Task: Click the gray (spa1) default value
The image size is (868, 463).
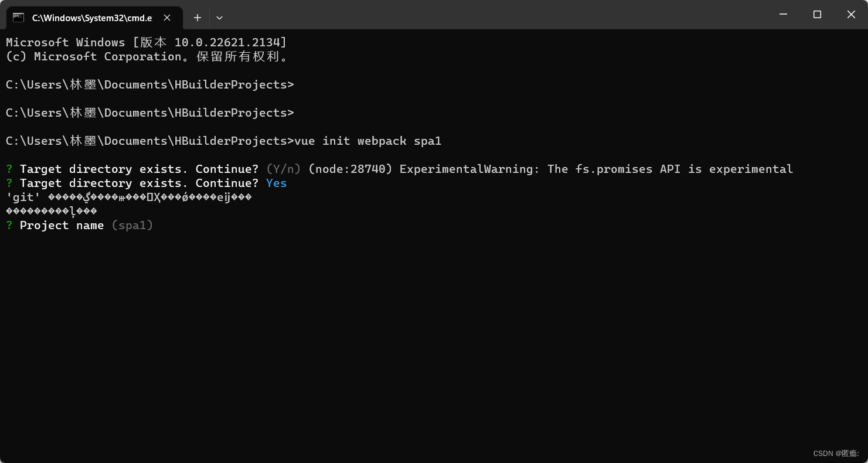Action: 132,225
